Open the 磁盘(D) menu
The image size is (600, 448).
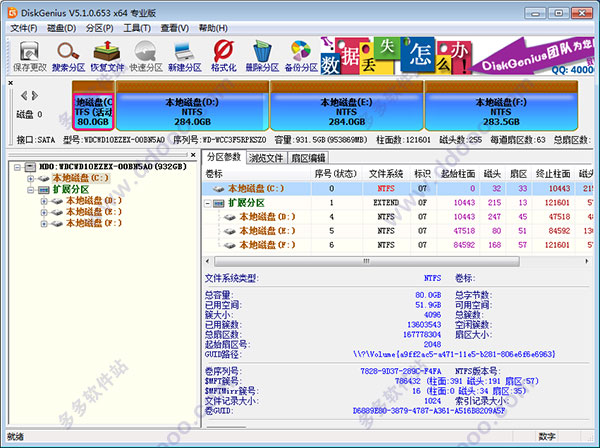click(x=61, y=28)
